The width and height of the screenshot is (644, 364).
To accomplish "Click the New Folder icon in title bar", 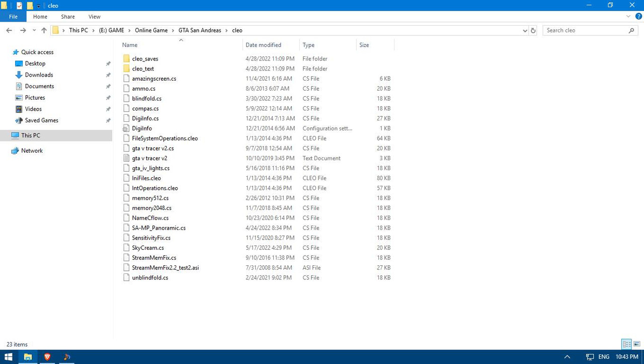I will tap(30, 6).
